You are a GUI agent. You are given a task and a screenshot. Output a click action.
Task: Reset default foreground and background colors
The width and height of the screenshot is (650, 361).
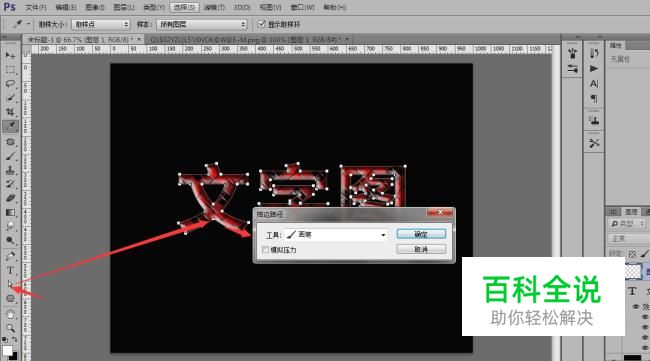point(5,339)
